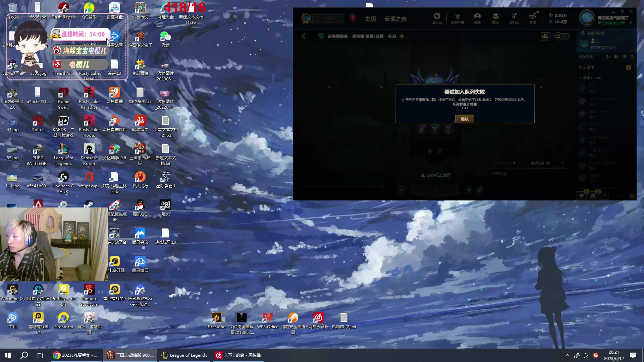This screenshot has height=362, width=644.
Task: Confirm the queue failure dialog with 确认
Action: point(465,119)
